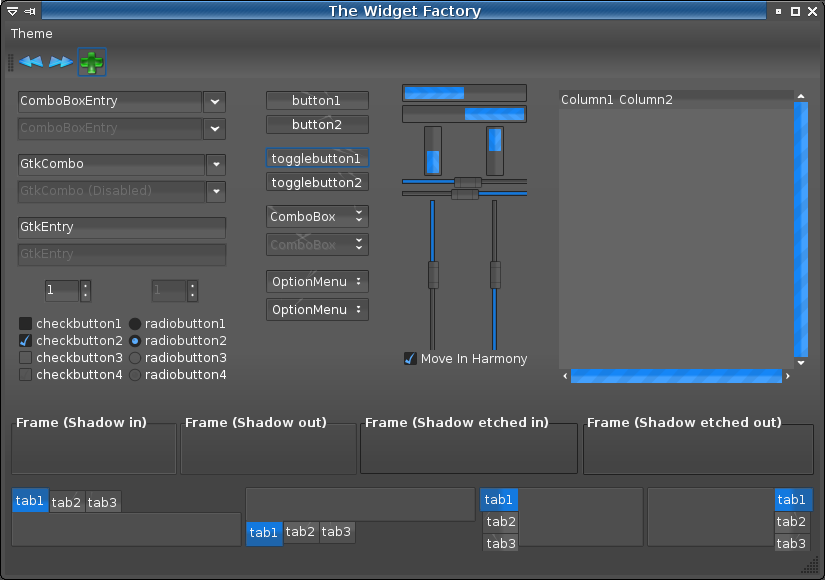825x580 pixels.
Task: Focus the enabled GtkEntry text field
Action: pos(122,227)
